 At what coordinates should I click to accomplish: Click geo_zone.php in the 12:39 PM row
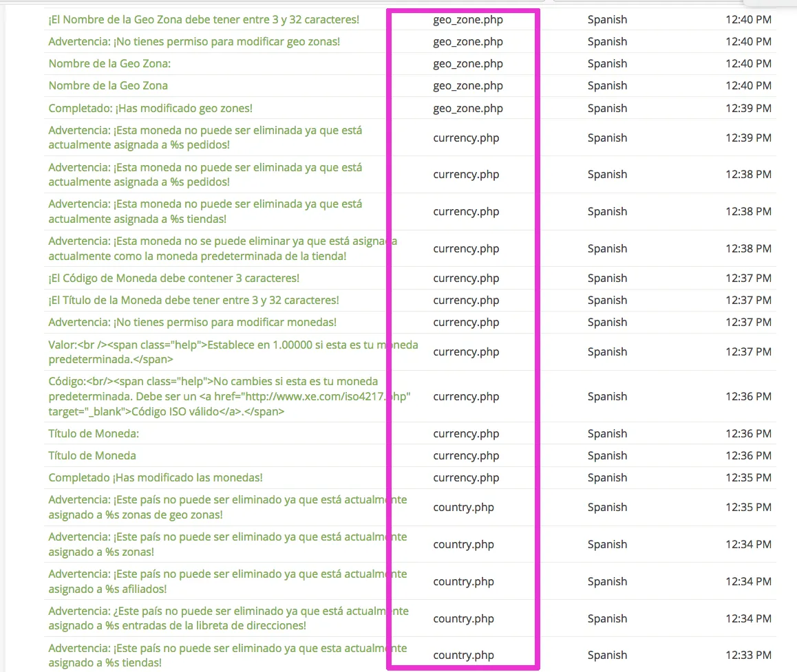tap(468, 108)
